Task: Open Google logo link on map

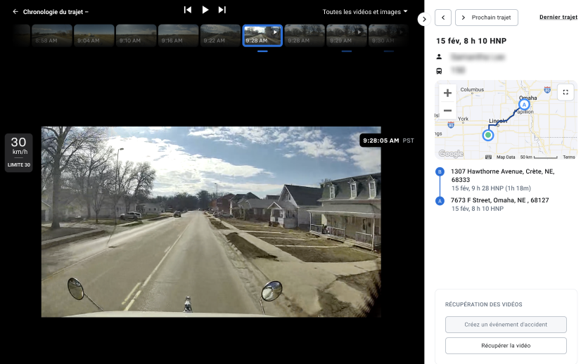Action: click(451, 153)
